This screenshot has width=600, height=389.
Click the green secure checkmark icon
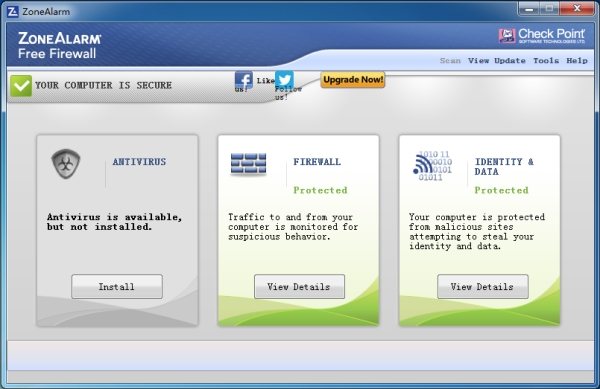tap(21, 86)
